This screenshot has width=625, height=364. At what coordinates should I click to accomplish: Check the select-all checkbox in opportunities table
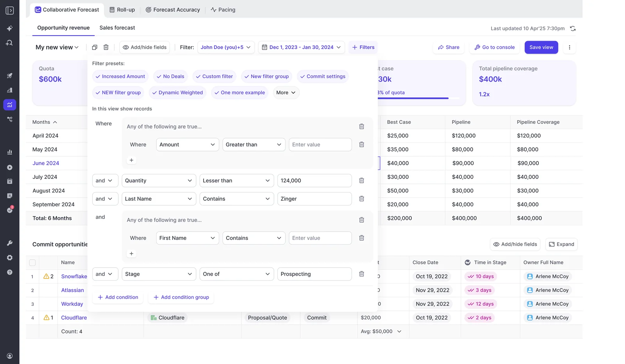[32, 263]
